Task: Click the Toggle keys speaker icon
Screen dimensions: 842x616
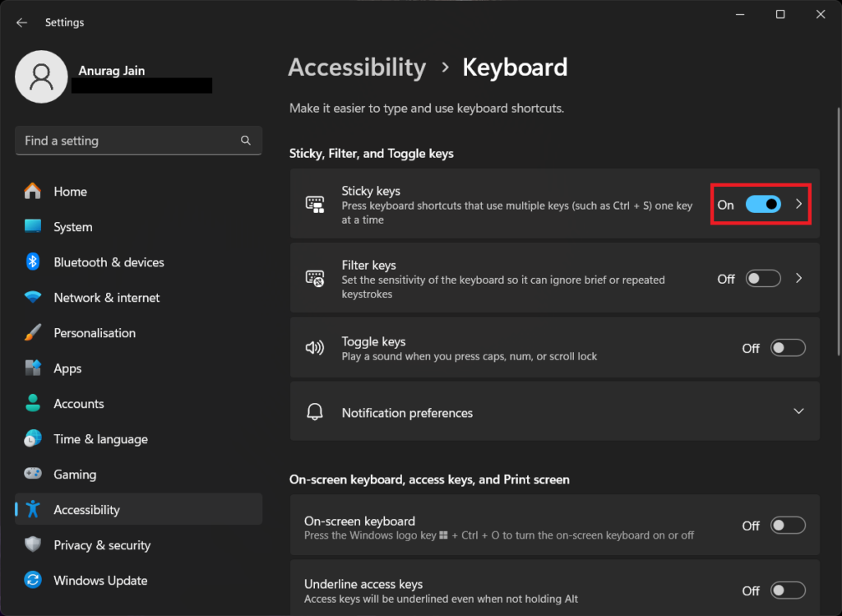Action: click(x=313, y=347)
